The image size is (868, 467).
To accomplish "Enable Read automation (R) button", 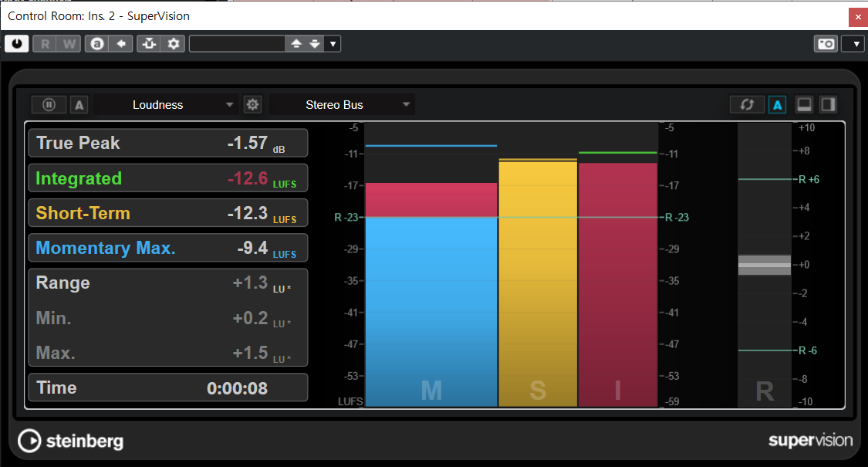I will tap(46, 44).
